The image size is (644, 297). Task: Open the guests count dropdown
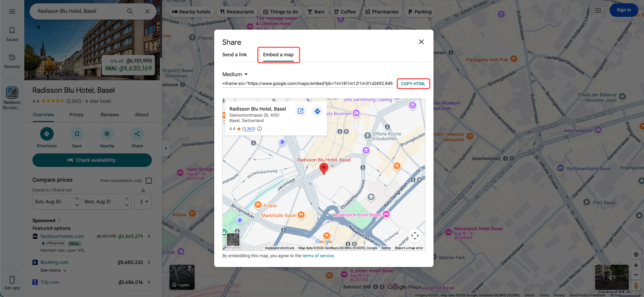[143, 202]
